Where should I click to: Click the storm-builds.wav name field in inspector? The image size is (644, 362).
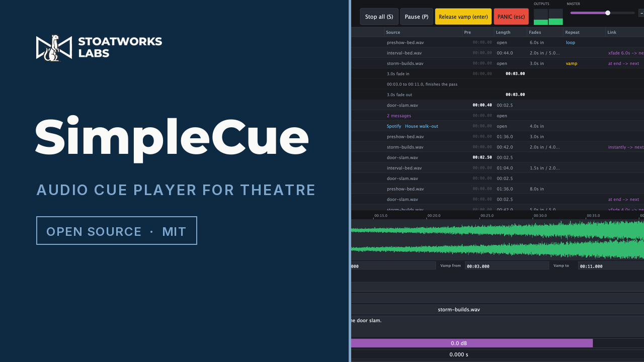[498, 310]
